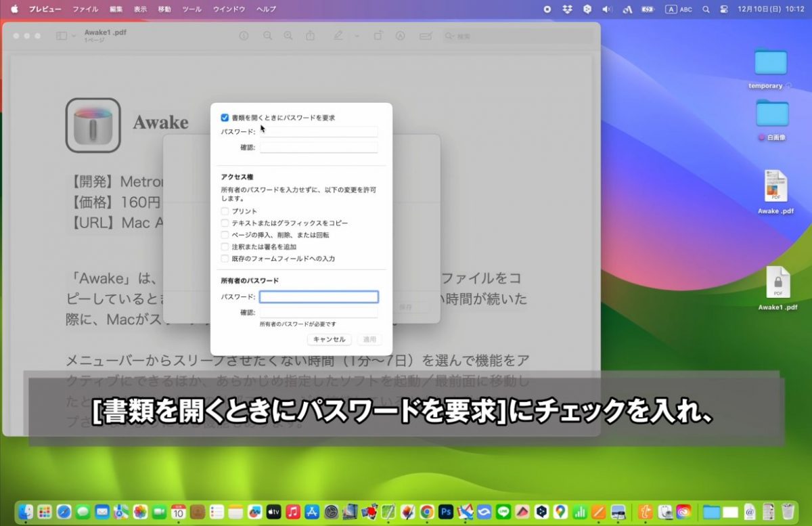This screenshot has height=526, width=812.
Task: Enable 注釈または署名を追加 checkbox
Action: pos(225,246)
